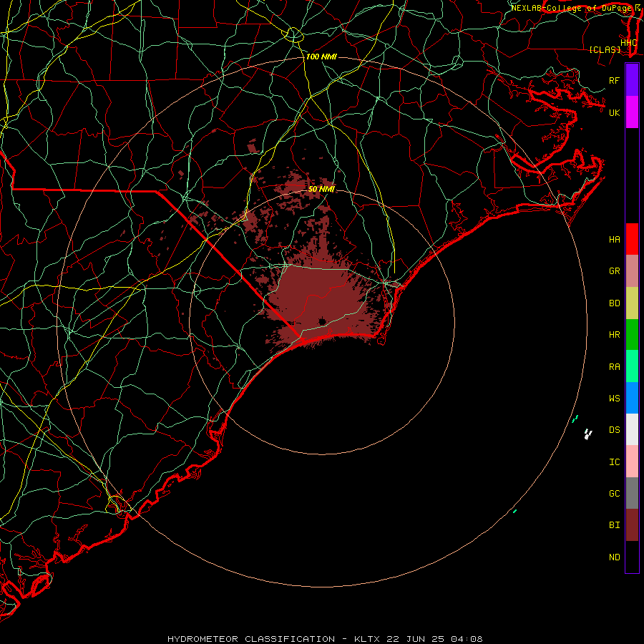This screenshot has width=644, height=644.
Task: Click the BD yellow legend swatch
Action: click(632, 303)
